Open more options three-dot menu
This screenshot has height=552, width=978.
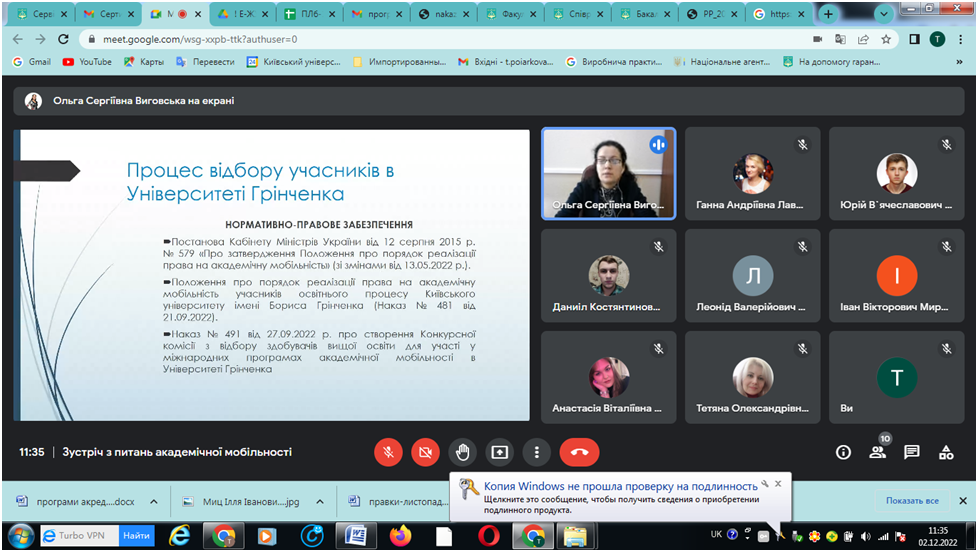(x=537, y=452)
